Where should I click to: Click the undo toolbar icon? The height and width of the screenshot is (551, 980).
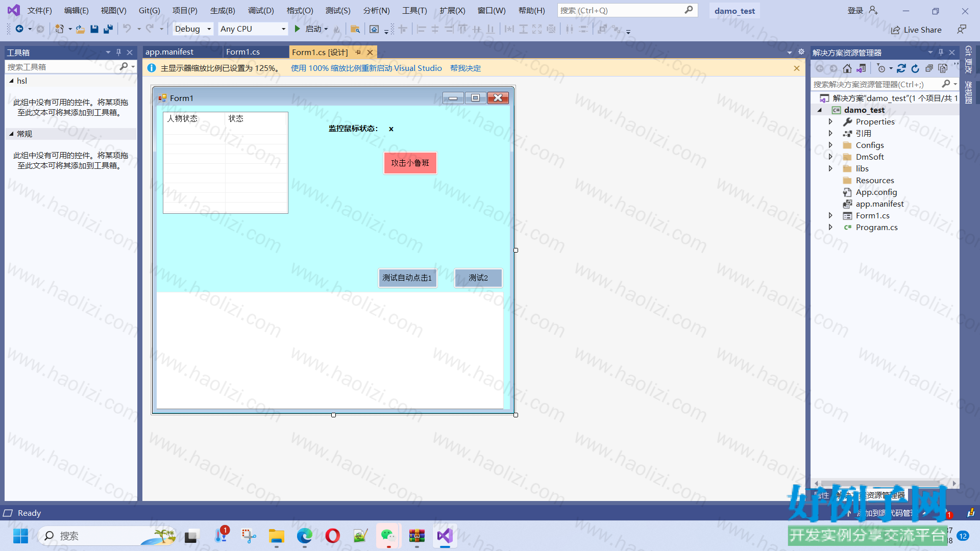pos(127,29)
